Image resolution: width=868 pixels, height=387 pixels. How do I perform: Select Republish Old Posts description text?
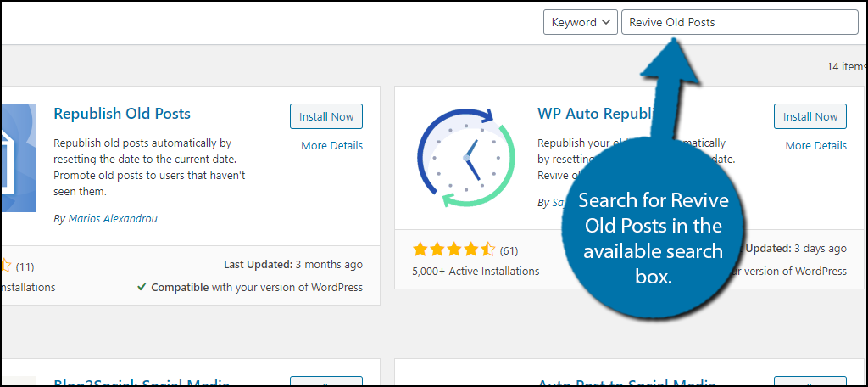tap(149, 167)
